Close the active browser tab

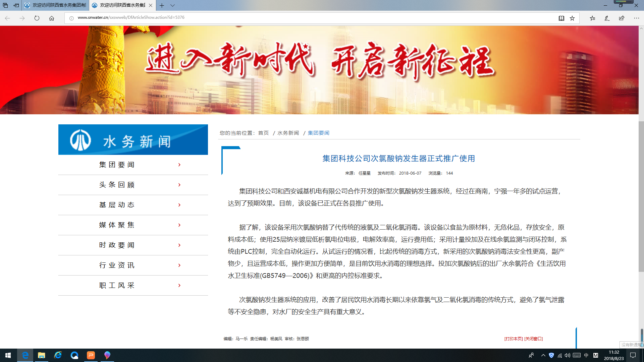(151, 5)
